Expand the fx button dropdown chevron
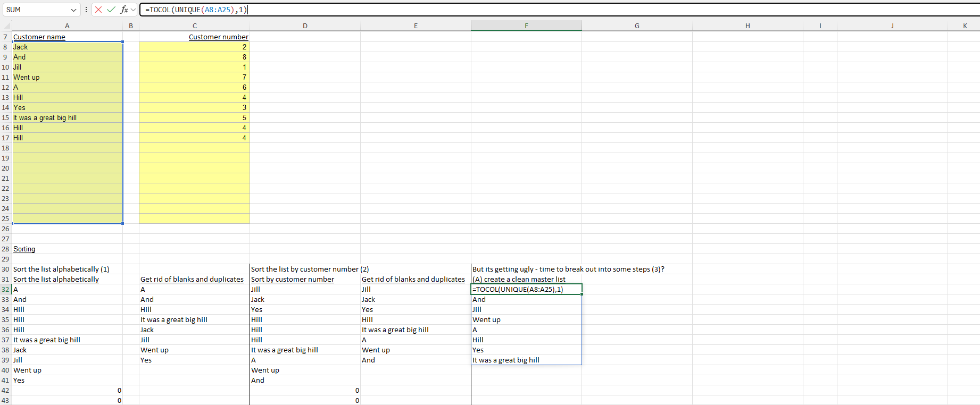The width and height of the screenshot is (980, 405). pyautogui.click(x=133, y=10)
